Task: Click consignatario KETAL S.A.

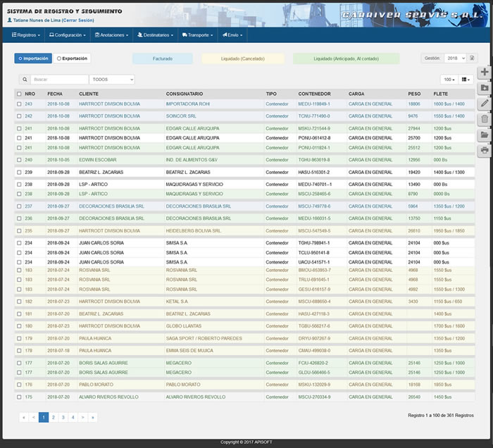Action: pyautogui.click(x=177, y=301)
